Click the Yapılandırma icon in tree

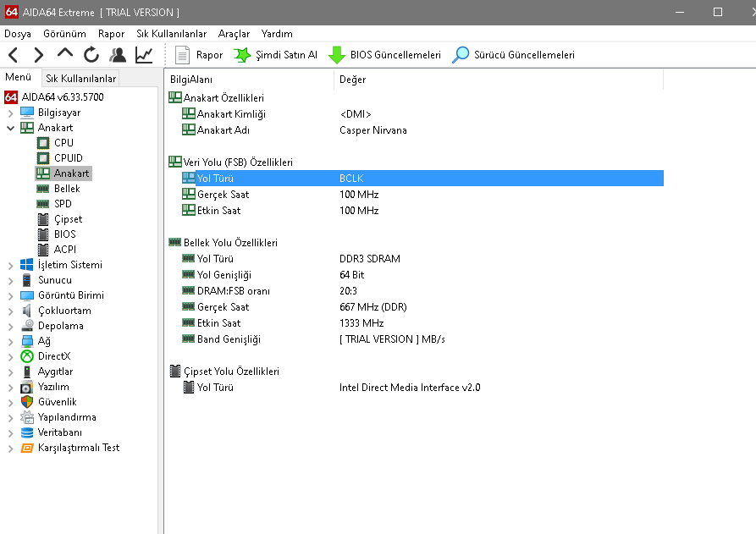pyautogui.click(x=27, y=417)
